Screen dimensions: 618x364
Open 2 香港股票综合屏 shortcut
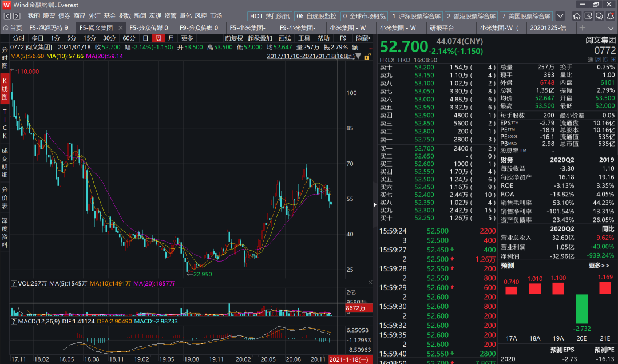(x=471, y=16)
